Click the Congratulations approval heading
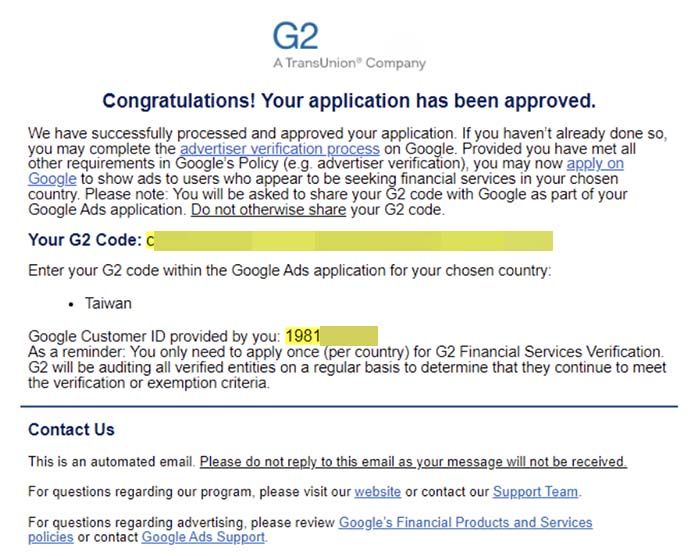700x556 pixels. click(x=349, y=101)
